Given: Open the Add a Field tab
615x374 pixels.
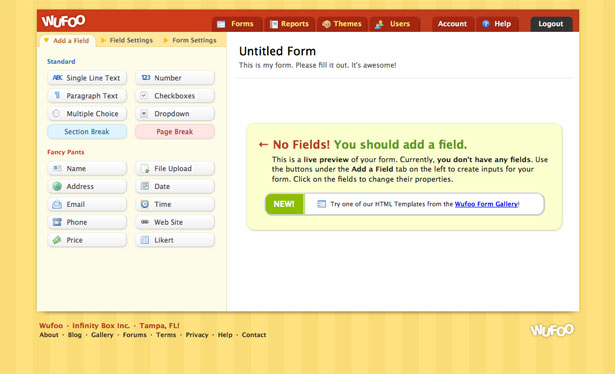Looking at the screenshot, I should 67,40.
